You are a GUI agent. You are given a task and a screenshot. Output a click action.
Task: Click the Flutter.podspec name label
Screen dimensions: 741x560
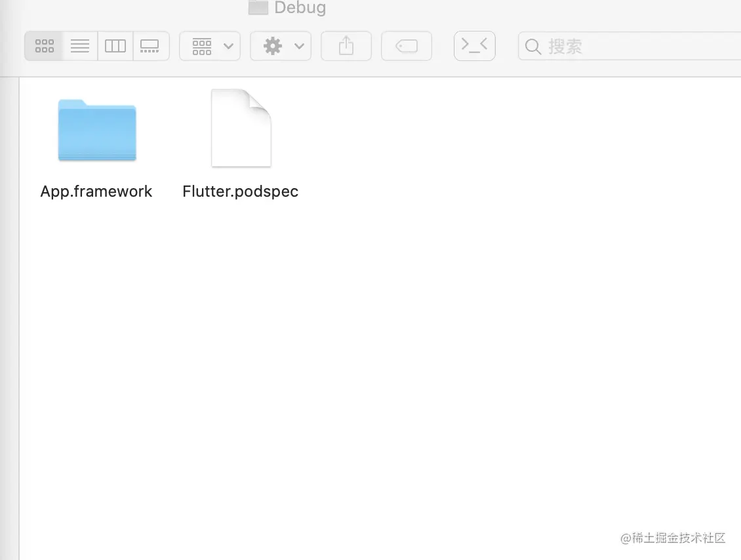pos(241,191)
